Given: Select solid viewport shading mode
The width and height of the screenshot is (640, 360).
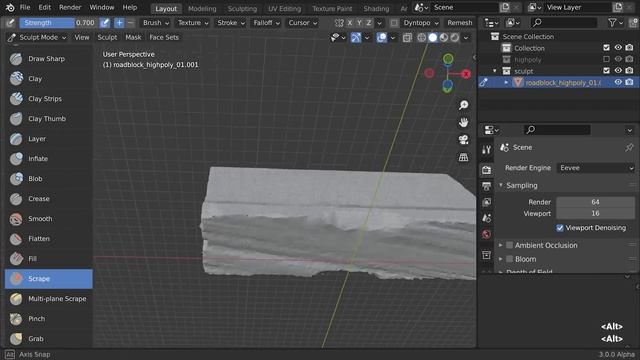Looking at the screenshot, I should coord(433,38).
